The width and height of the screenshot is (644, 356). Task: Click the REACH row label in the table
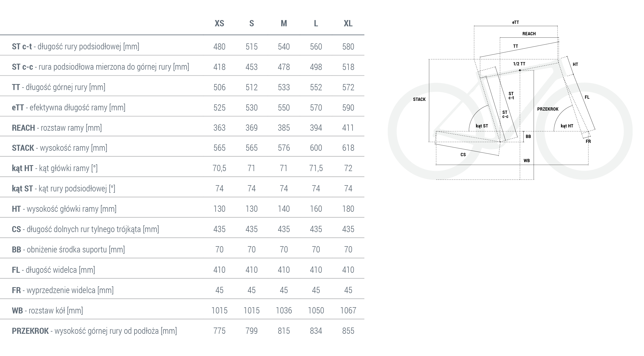tap(57, 128)
